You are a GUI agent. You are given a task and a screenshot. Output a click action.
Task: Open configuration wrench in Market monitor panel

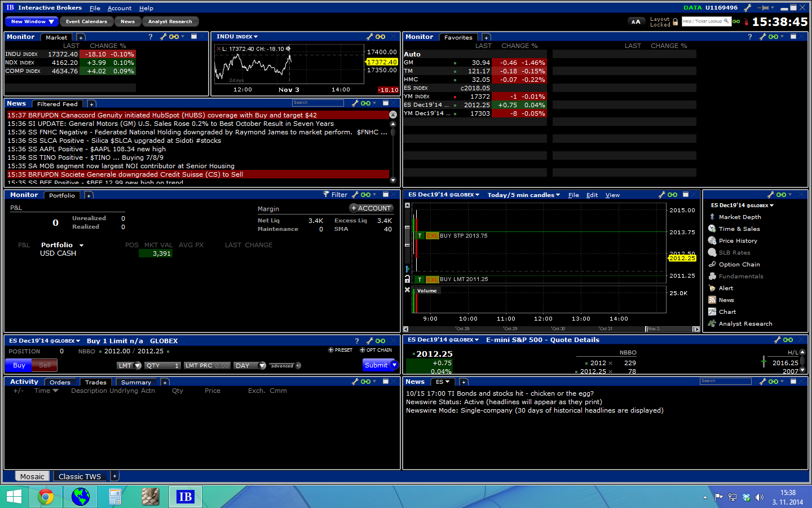point(163,37)
